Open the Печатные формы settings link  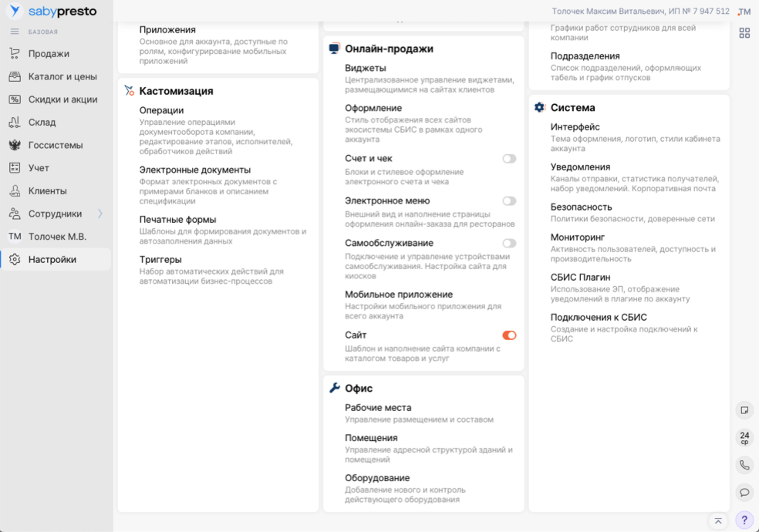coord(177,220)
